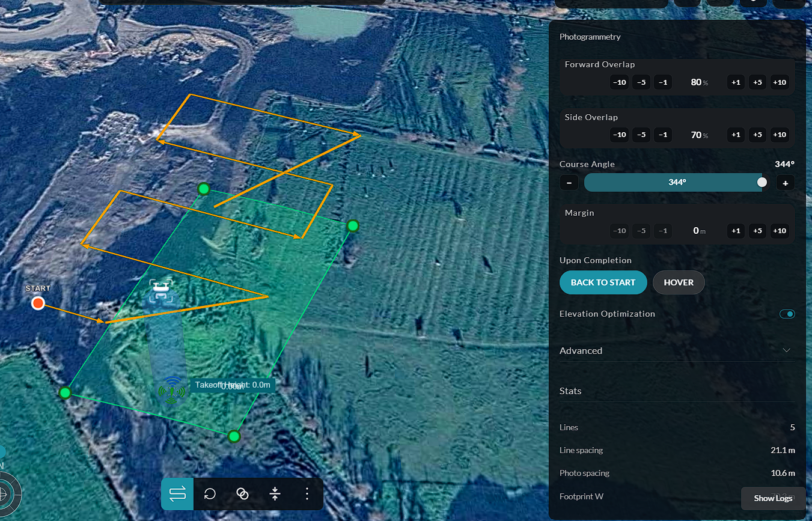
Task: Select the zigzag path pattern tool
Action: [177, 494]
